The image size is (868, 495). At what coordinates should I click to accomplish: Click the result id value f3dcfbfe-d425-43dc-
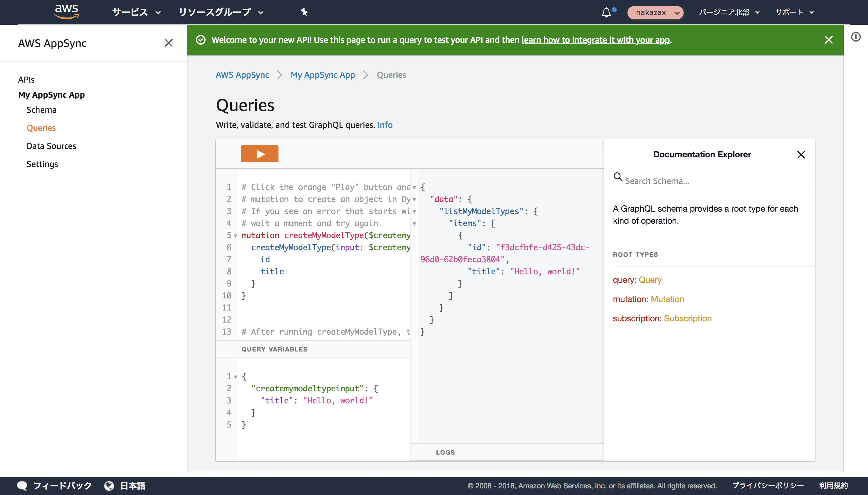click(x=543, y=247)
